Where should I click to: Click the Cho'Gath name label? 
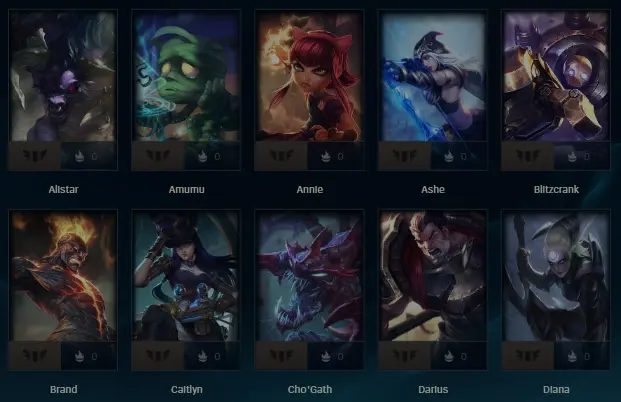(x=310, y=390)
